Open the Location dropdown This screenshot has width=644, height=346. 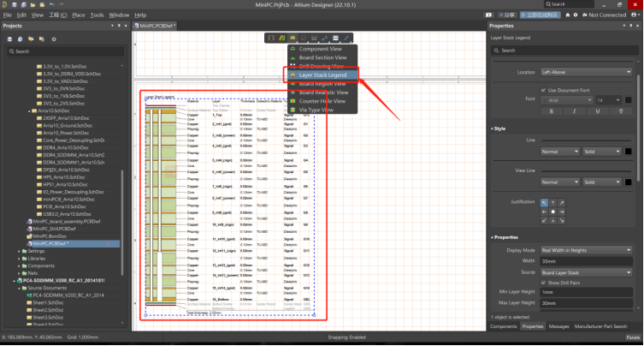click(586, 72)
